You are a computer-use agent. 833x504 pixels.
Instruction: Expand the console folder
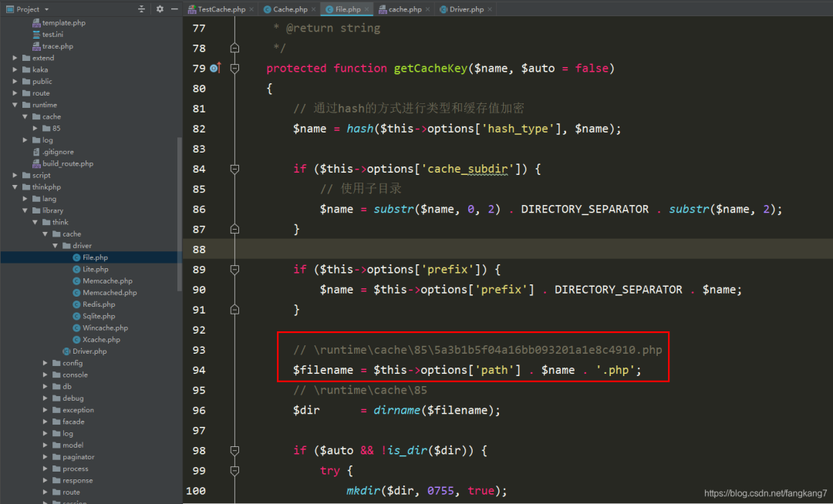(46, 375)
